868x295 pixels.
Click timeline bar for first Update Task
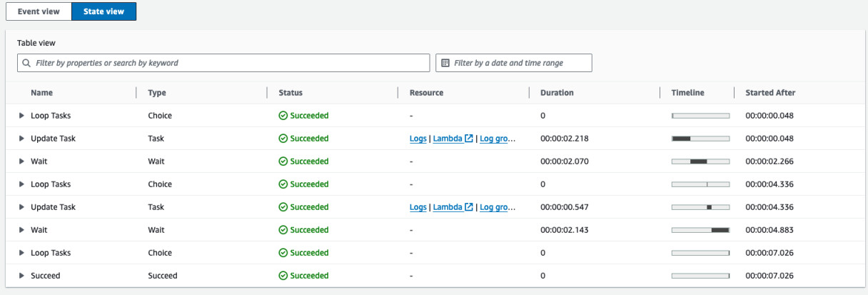tap(700, 139)
